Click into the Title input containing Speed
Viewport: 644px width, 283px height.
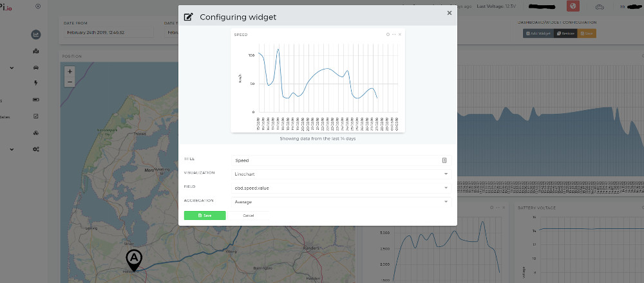pos(341,160)
